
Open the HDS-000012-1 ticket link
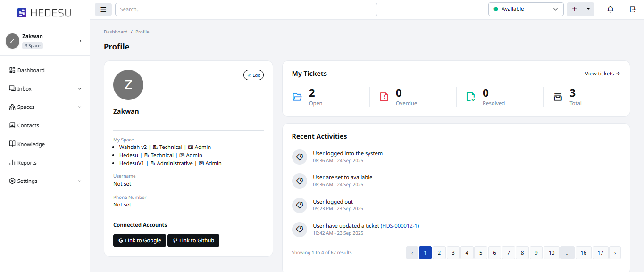[x=400, y=226]
